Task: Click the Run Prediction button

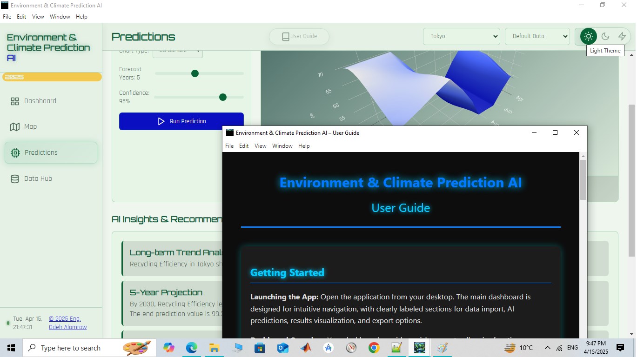Action: coord(181,121)
